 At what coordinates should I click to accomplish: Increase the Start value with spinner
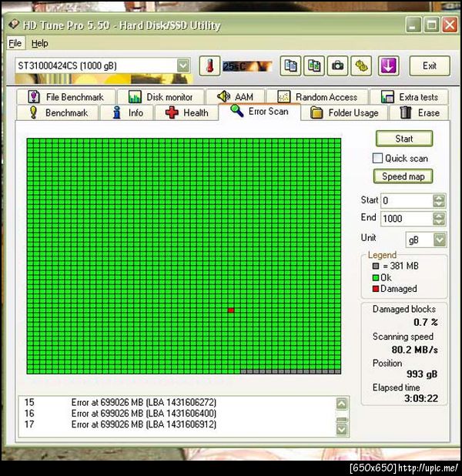click(x=439, y=198)
